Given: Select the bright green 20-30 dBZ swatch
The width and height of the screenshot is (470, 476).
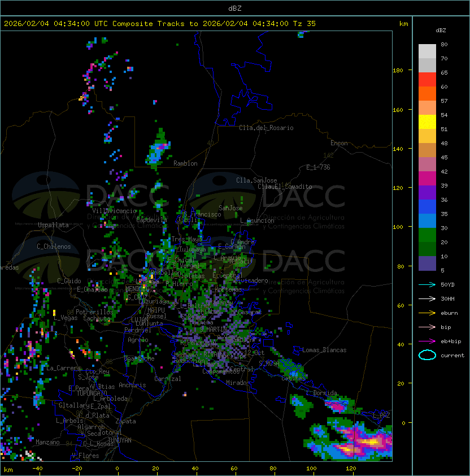Looking at the screenshot, I should (427, 235).
